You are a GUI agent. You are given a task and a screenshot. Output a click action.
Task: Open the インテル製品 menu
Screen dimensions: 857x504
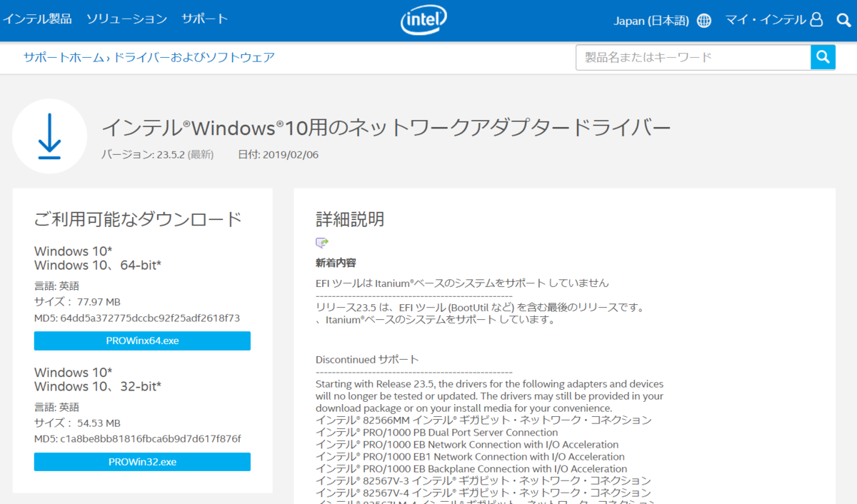[37, 19]
